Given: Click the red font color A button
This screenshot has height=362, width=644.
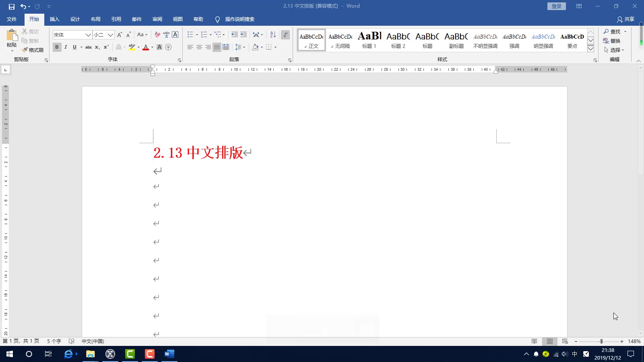Looking at the screenshot, I should click(146, 47).
